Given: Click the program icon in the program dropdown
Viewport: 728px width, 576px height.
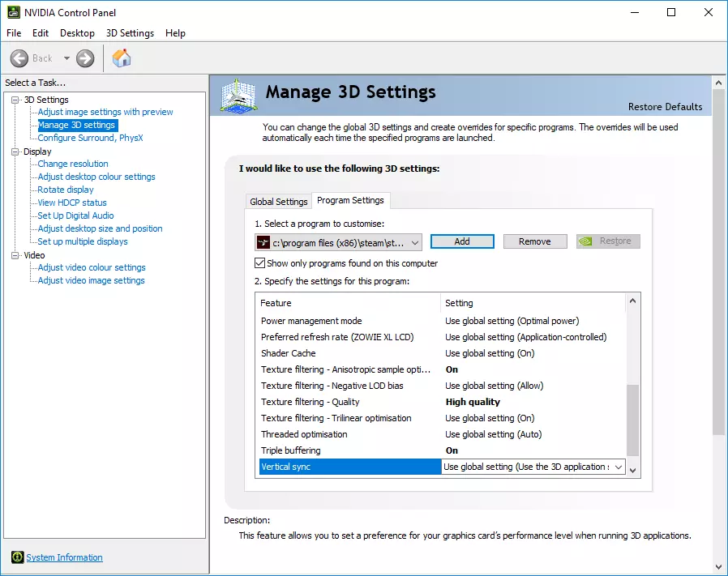Looking at the screenshot, I should click(x=263, y=242).
